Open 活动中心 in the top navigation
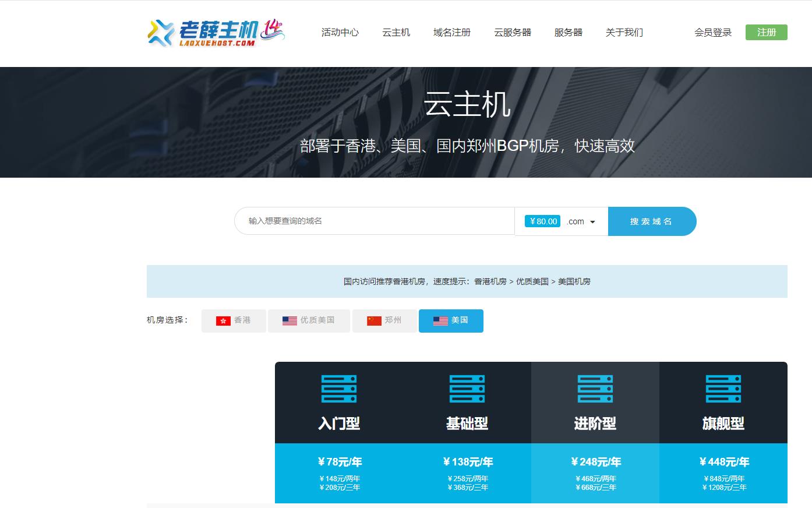The height and width of the screenshot is (508, 812). click(340, 33)
